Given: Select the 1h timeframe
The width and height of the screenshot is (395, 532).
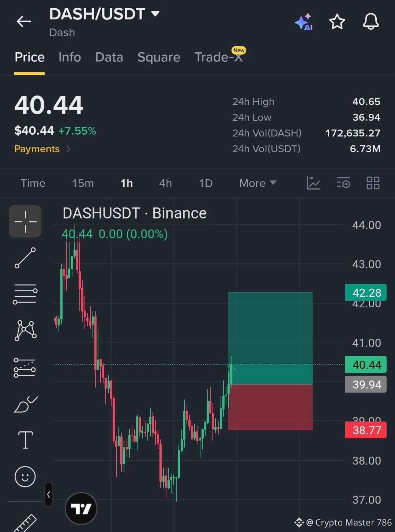Looking at the screenshot, I should pos(127,183).
